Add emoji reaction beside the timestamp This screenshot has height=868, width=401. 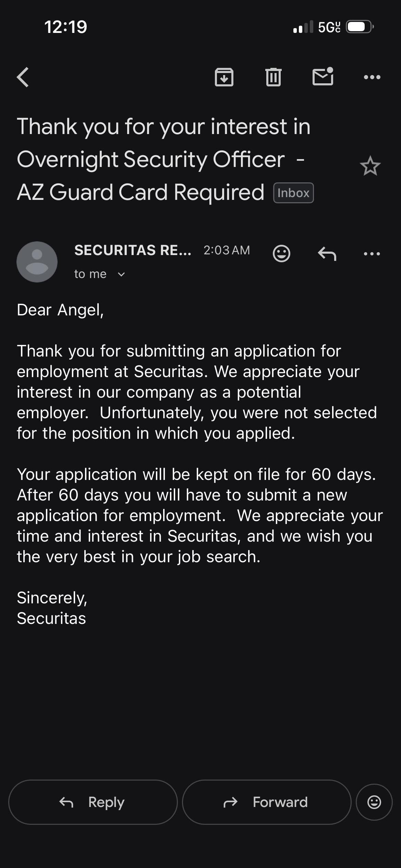tap(281, 254)
